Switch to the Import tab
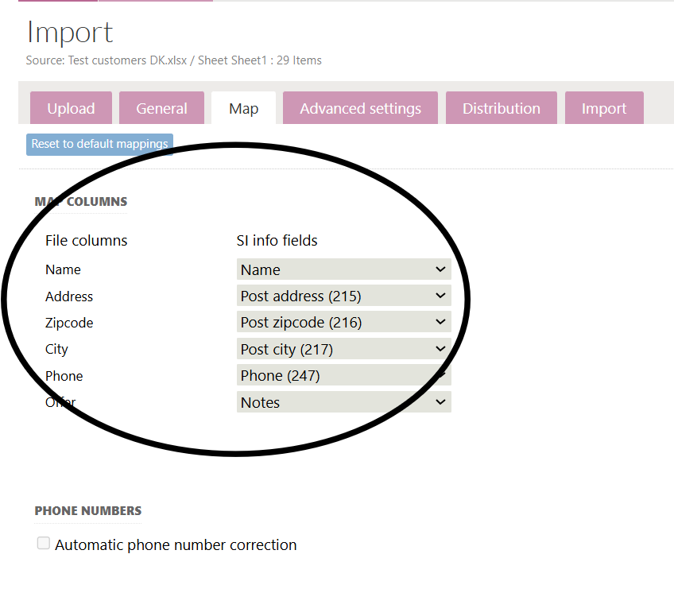 click(603, 109)
